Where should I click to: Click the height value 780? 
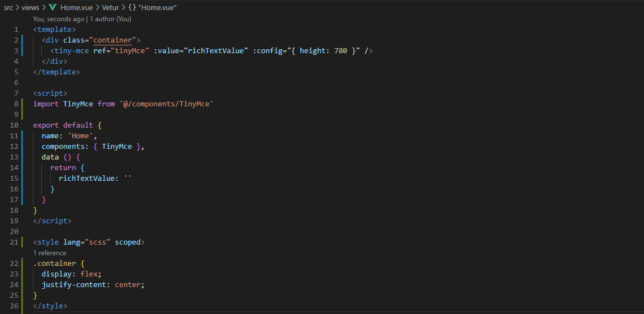[341, 50]
